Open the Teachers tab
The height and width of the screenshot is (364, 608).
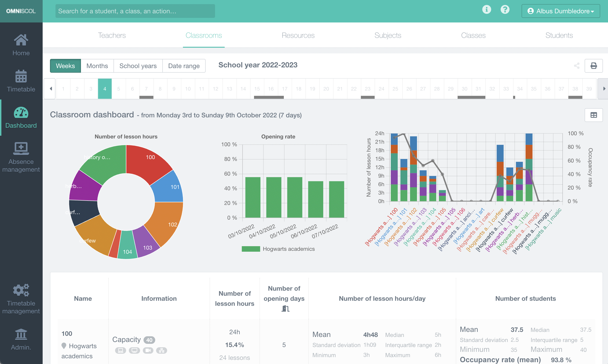tap(112, 35)
